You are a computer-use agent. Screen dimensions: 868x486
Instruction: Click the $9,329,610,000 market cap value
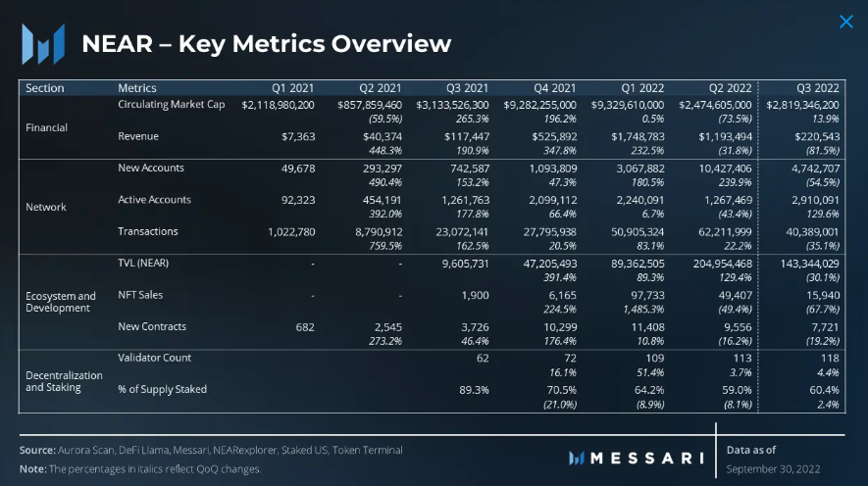627,105
